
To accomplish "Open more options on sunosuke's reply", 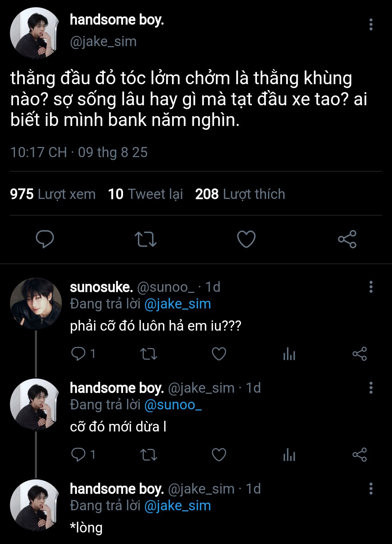I will (371, 287).
